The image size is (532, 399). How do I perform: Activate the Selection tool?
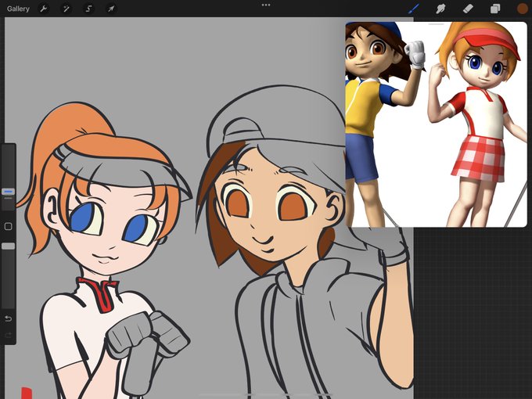point(88,9)
